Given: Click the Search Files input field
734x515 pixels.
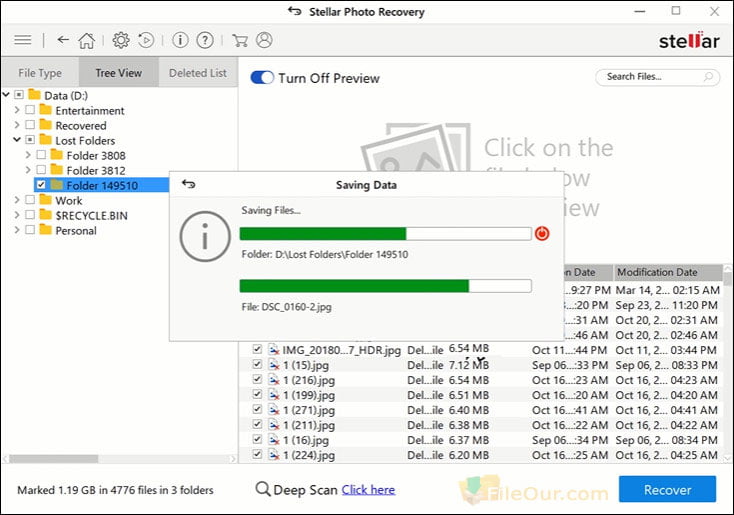Looking at the screenshot, I should (x=657, y=77).
